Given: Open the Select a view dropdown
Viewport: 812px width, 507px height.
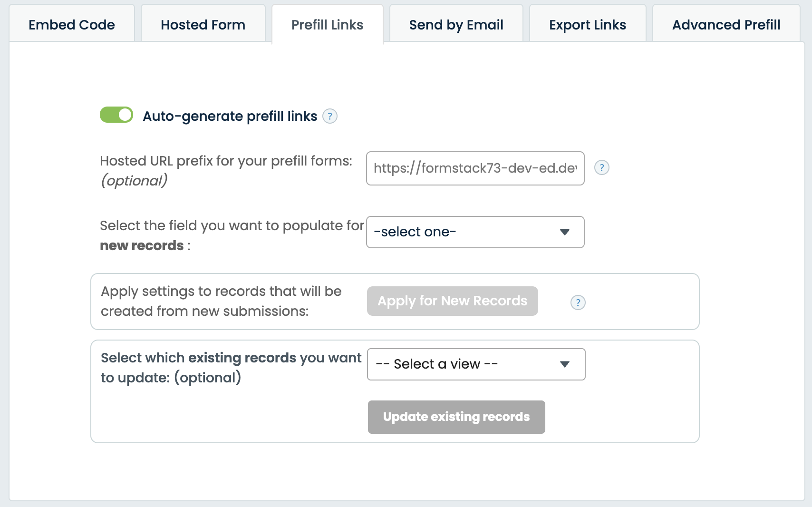Looking at the screenshot, I should [x=476, y=364].
